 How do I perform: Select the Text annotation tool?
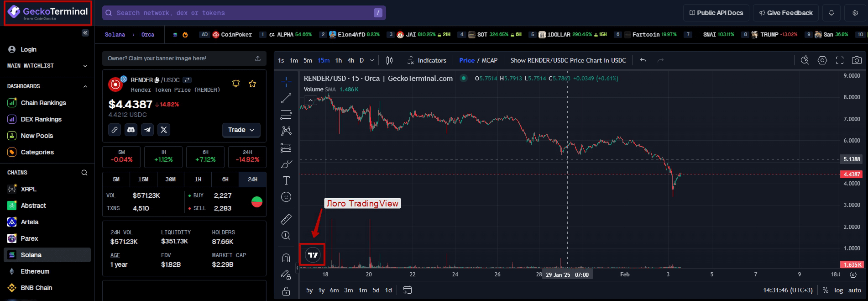286,180
